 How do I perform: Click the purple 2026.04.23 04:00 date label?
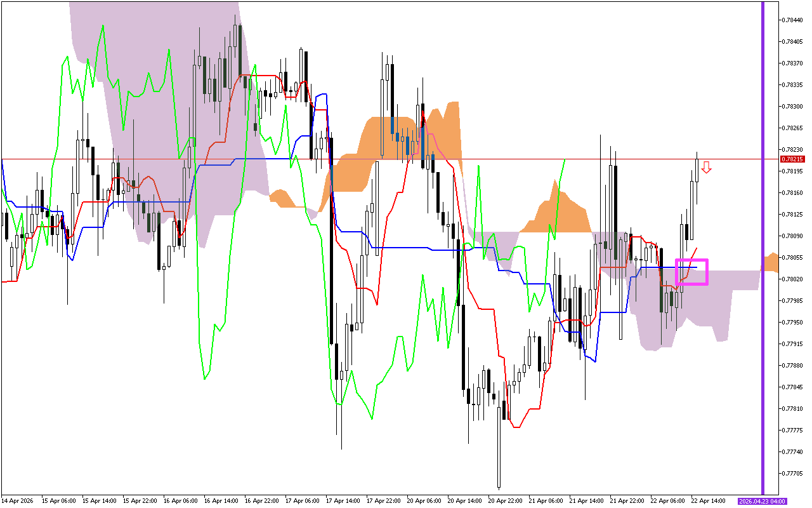762,501
